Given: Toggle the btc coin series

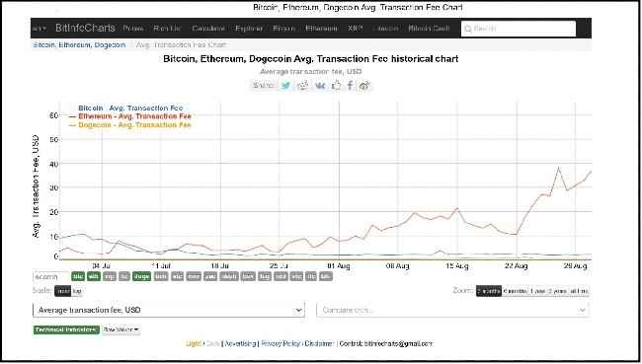Looking at the screenshot, I should (78, 276).
